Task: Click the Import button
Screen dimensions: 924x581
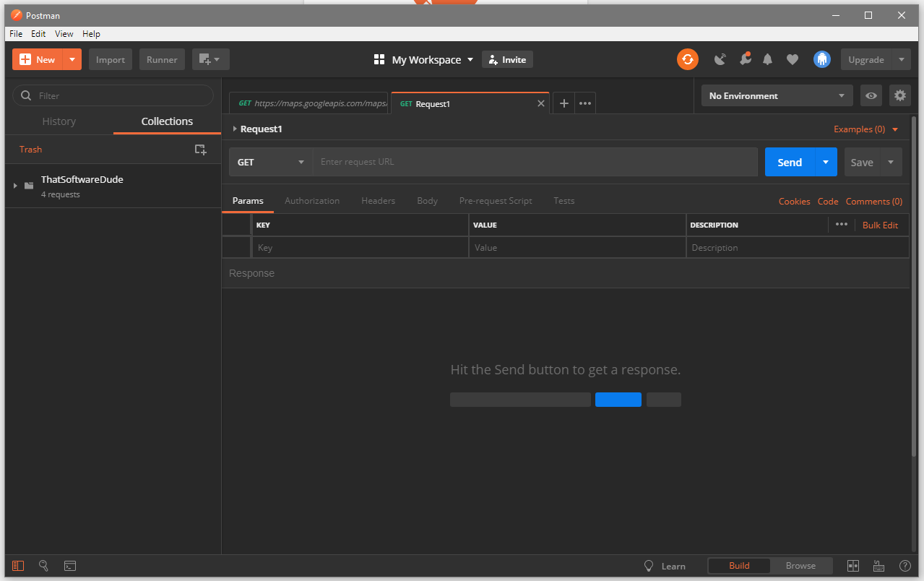Action: point(111,59)
